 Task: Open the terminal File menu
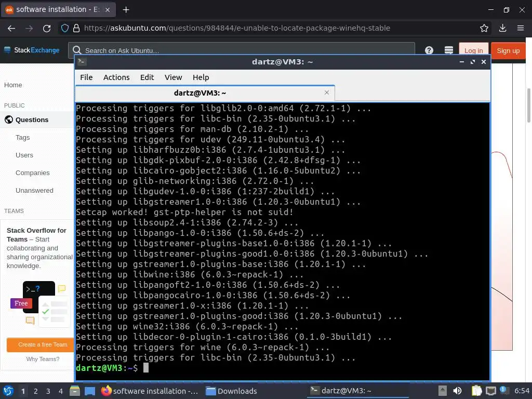[86, 77]
